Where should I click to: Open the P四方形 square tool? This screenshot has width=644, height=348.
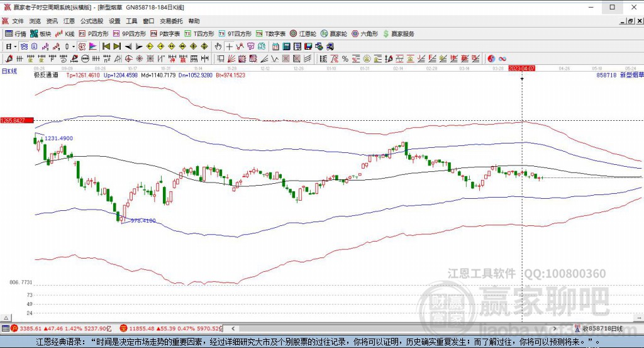[94, 34]
